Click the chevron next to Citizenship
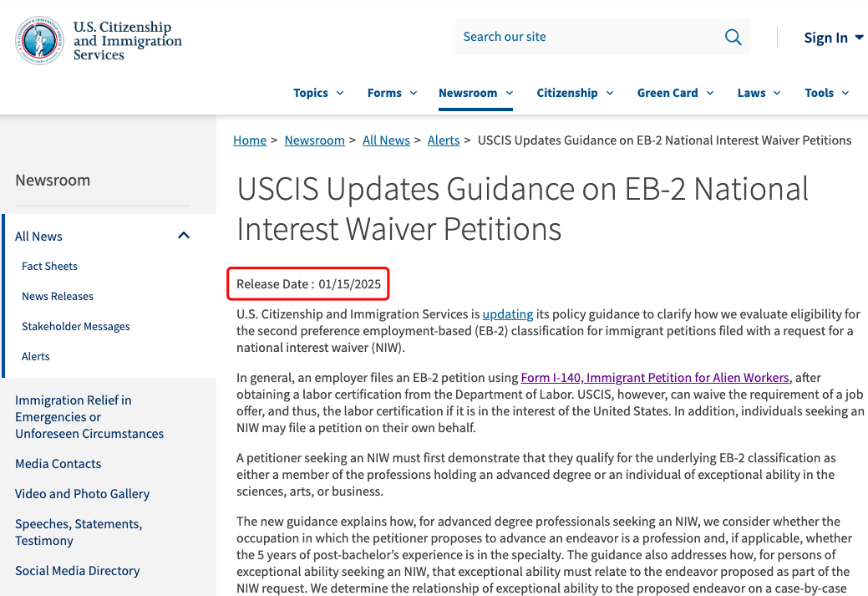 [610, 93]
